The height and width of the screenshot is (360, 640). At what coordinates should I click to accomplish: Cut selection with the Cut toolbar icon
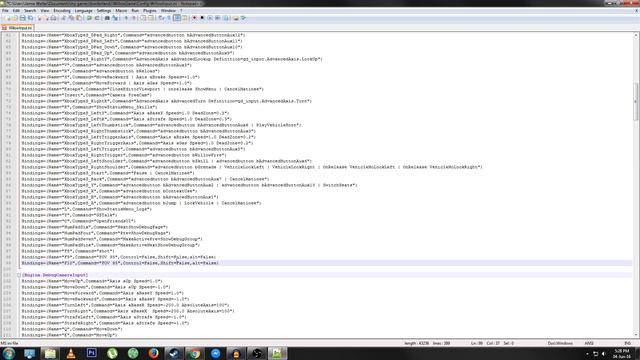[64, 18]
